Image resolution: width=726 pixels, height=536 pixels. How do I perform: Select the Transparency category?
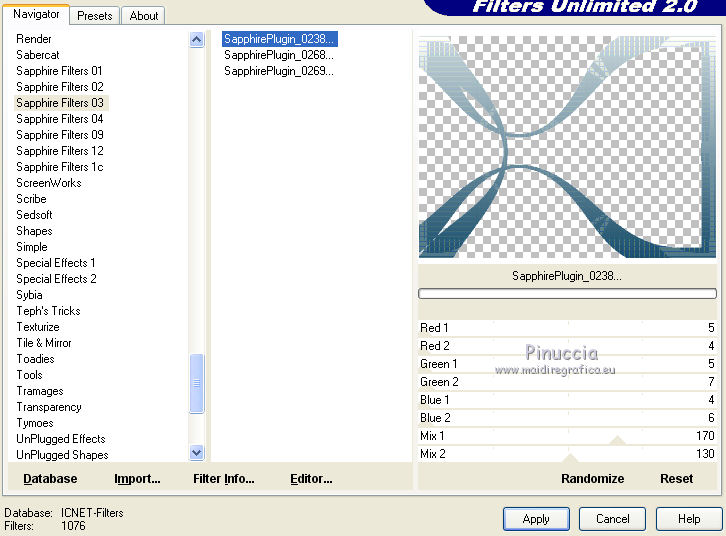[49, 407]
